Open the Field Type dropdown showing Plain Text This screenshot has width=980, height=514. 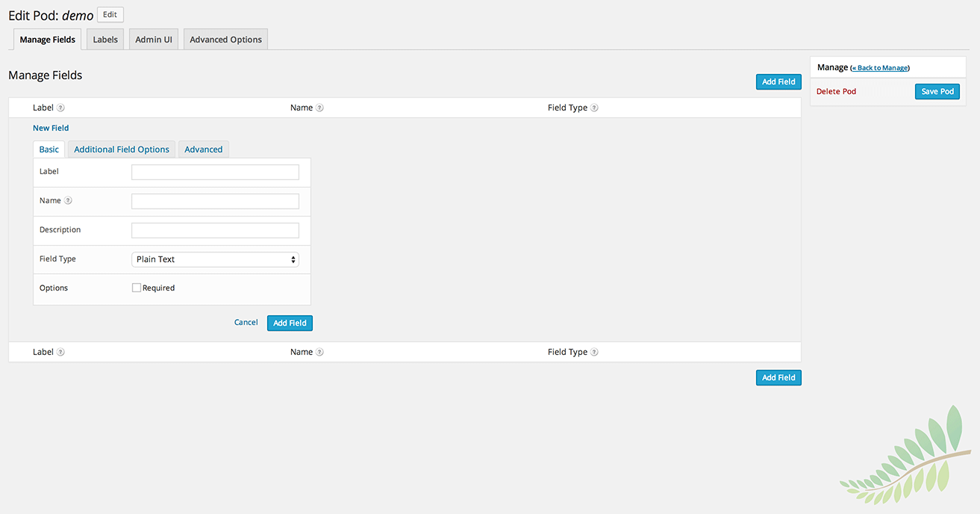(215, 259)
